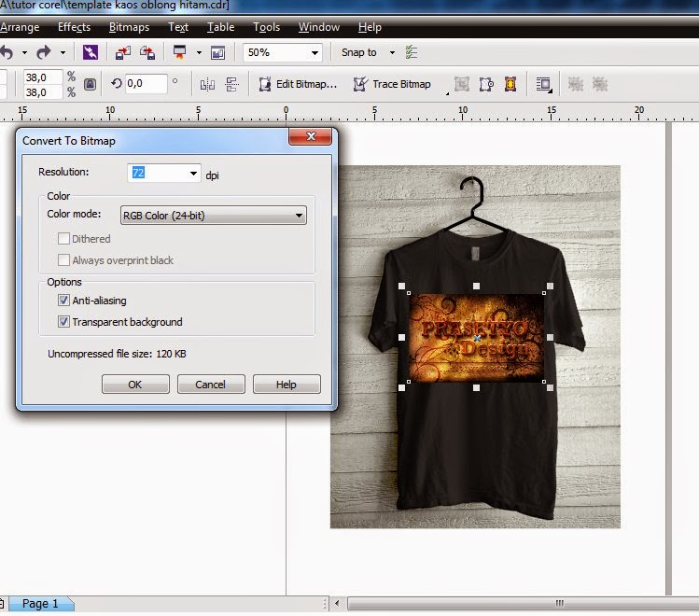
Task: Click the bottom-center selection handle
Action: point(476,387)
